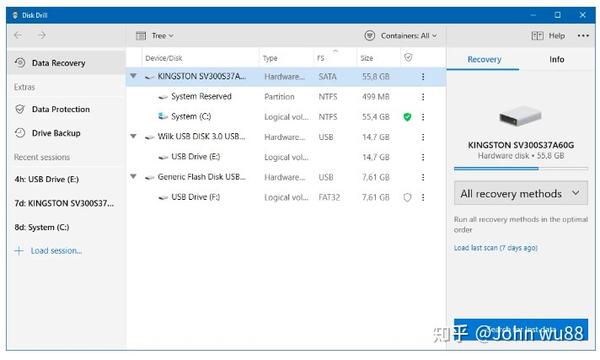The image size is (600, 360).
Task: Click Load session link
Action: (57, 251)
